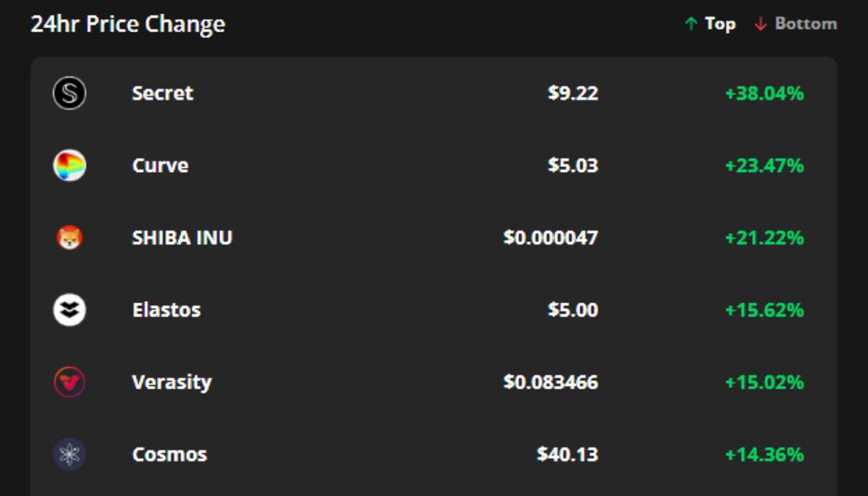Open the Secret row for details
Image resolution: width=868 pixels, height=496 pixels.
[x=413, y=93]
